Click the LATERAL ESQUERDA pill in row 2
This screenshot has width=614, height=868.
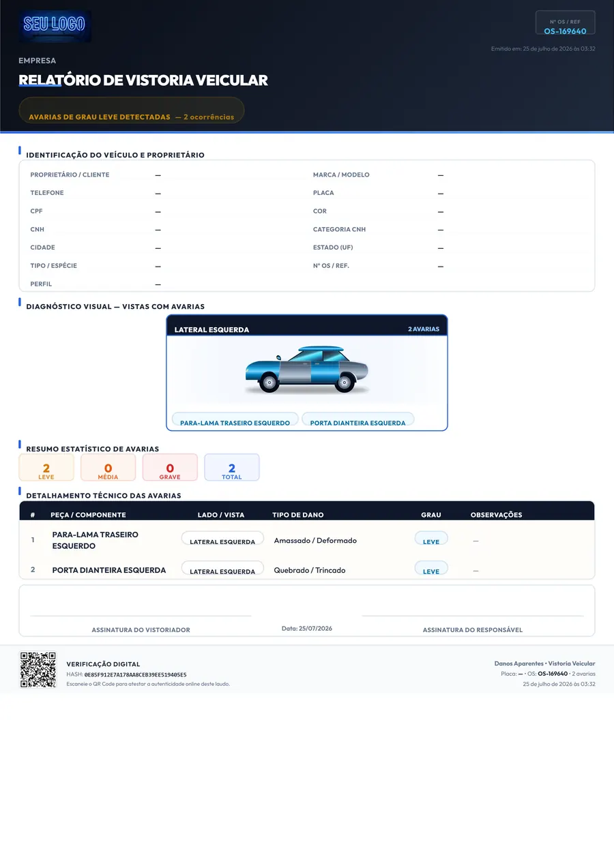point(222,569)
